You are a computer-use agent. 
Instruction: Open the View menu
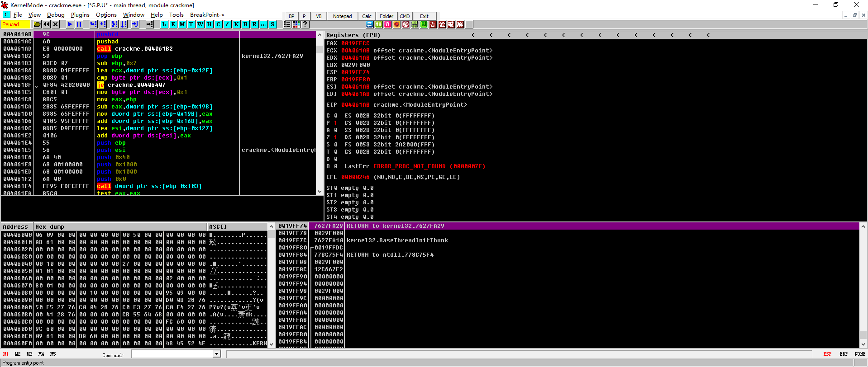(34, 15)
